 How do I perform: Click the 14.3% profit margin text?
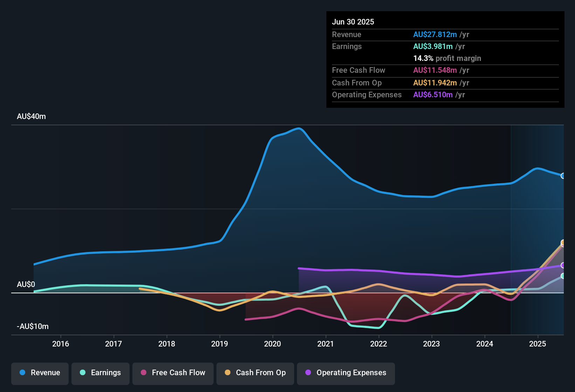point(447,58)
